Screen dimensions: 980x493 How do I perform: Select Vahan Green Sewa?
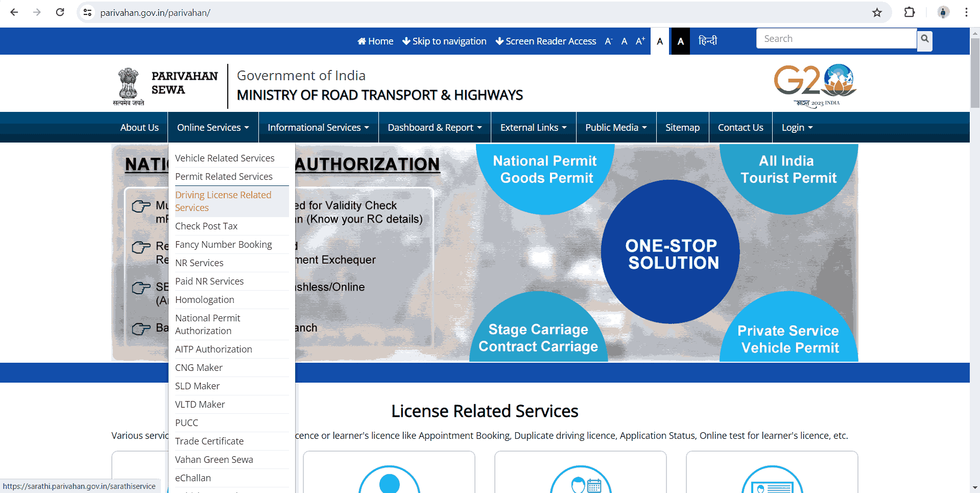coord(232,460)
